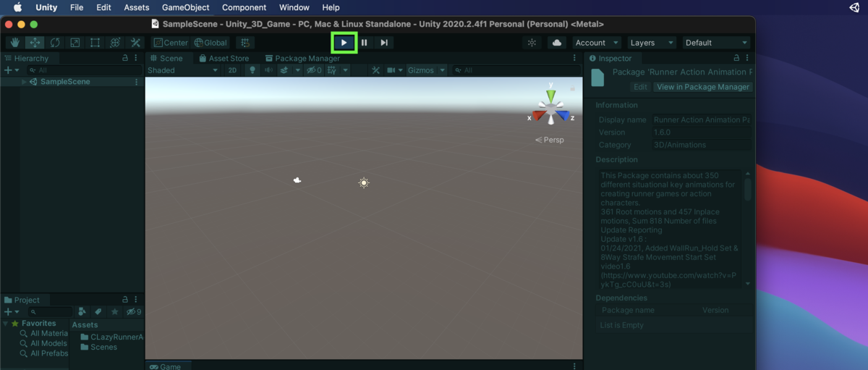This screenshot has width=868, height=370.
Task: Toggle grid snapping icon in toolbar
Action: [245, 43]
